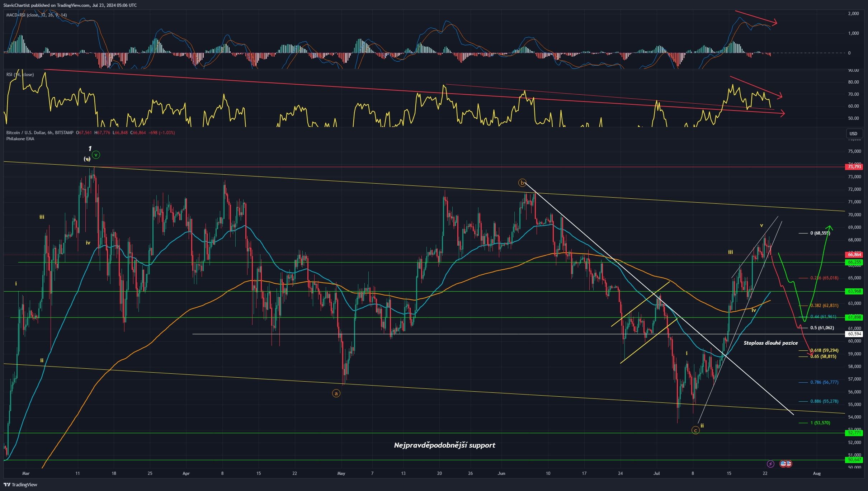Screen dimensions: 868x491
Task: Click the green 50,647 price label
Action: (x=854, y=460)
